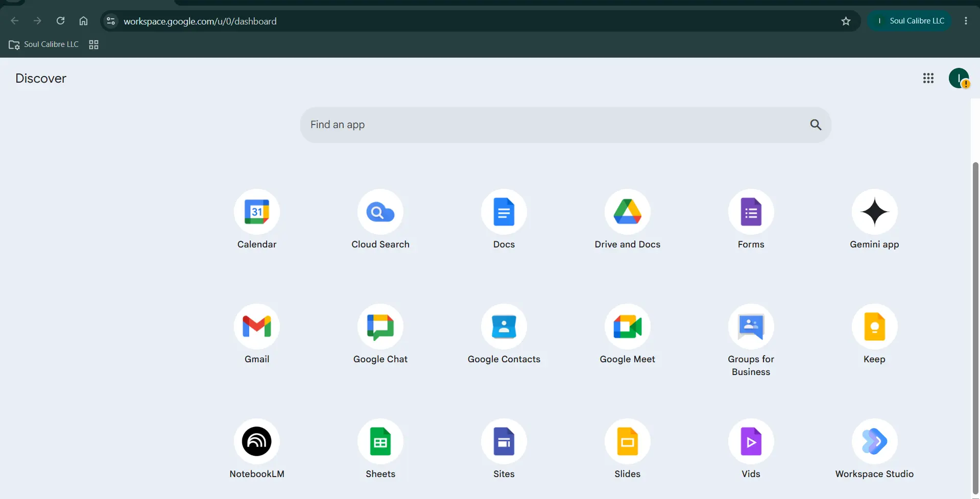
Task: Open the Calendar app
Action: point(257,212)
